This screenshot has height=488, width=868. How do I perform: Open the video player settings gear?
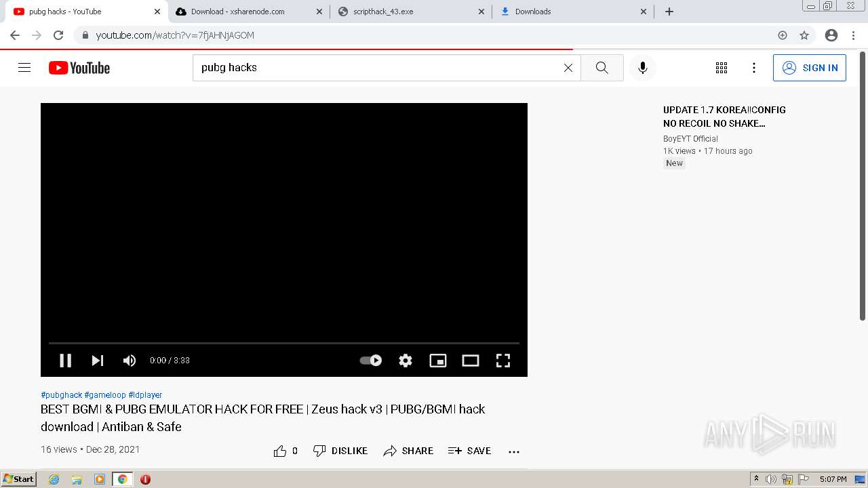[406, 361]
